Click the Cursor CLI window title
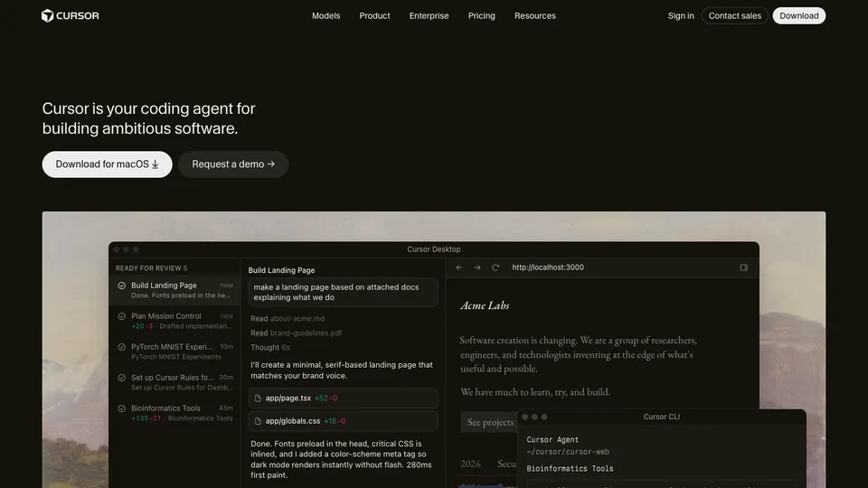This screenshot has height=488, width=868. [662, 418]
